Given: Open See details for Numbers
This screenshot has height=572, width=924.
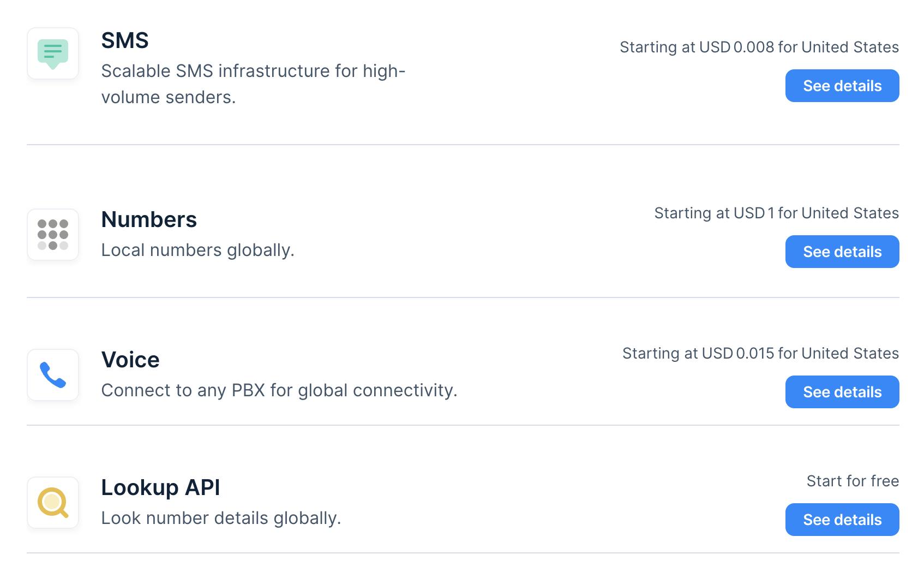Looking at the screenshot, I should click(x=842, y=252).
